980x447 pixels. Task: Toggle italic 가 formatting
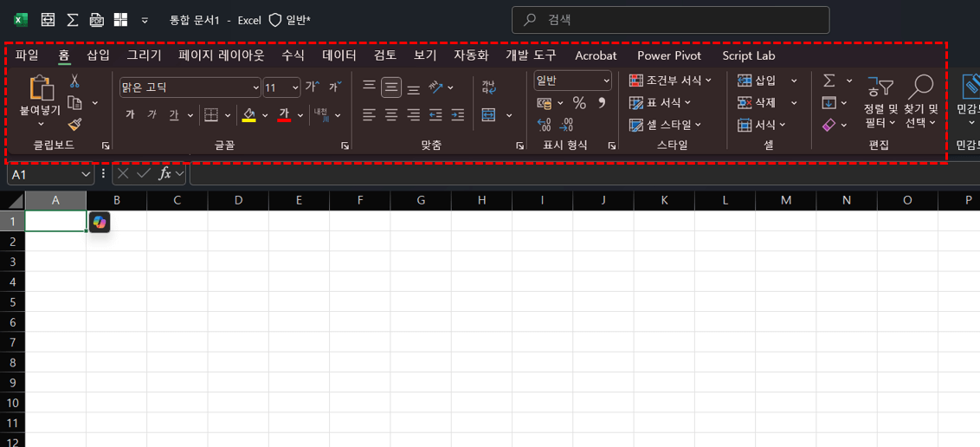pos(152,115)
